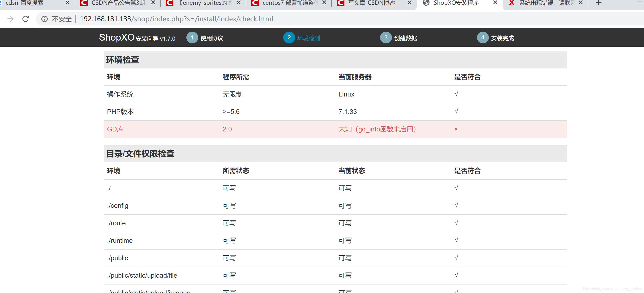Click the Linux server value
The height and width of the screenshot is (293, 644).
(346, 94)
